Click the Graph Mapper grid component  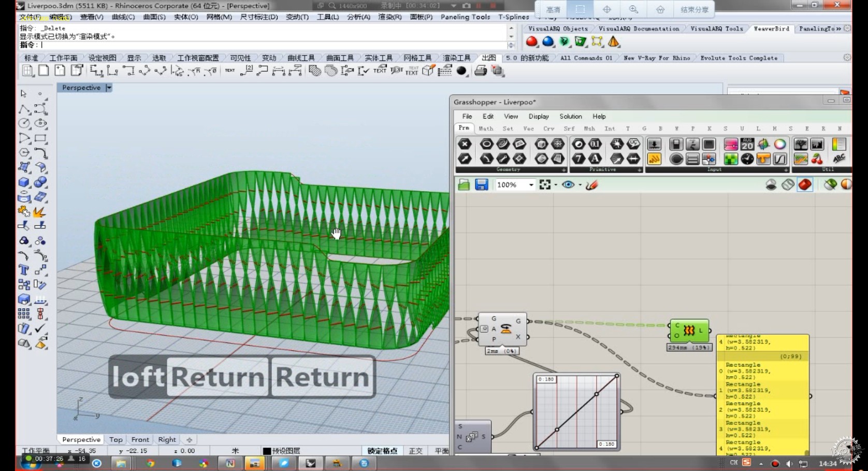tap(576, 411)
